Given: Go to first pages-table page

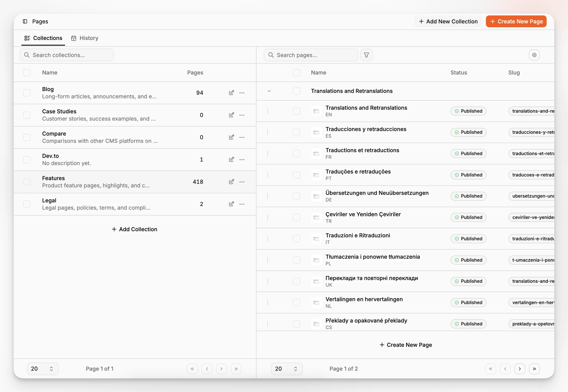Looking at the screenshot, I should (490, 369).
